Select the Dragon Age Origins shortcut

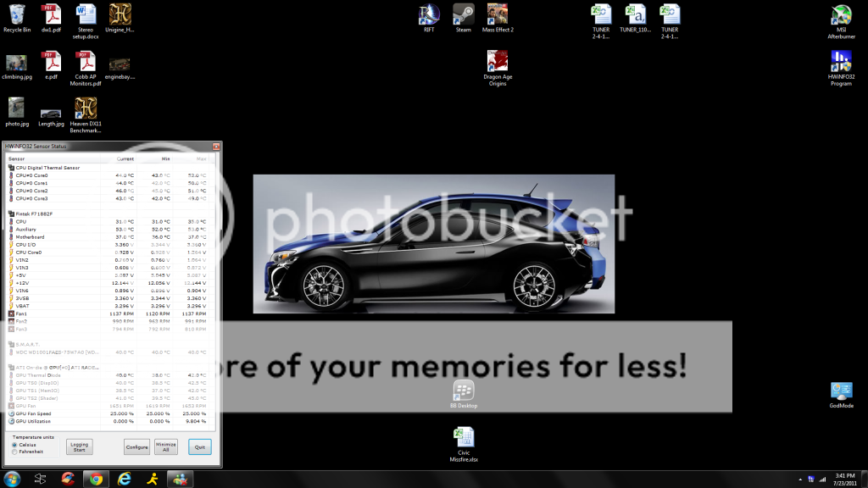point(498,68)
